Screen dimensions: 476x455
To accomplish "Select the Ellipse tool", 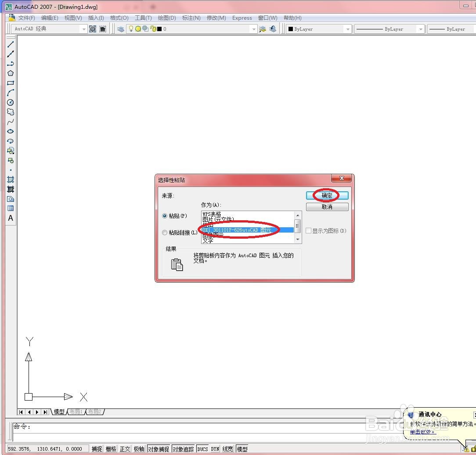I will click(11, 131).
